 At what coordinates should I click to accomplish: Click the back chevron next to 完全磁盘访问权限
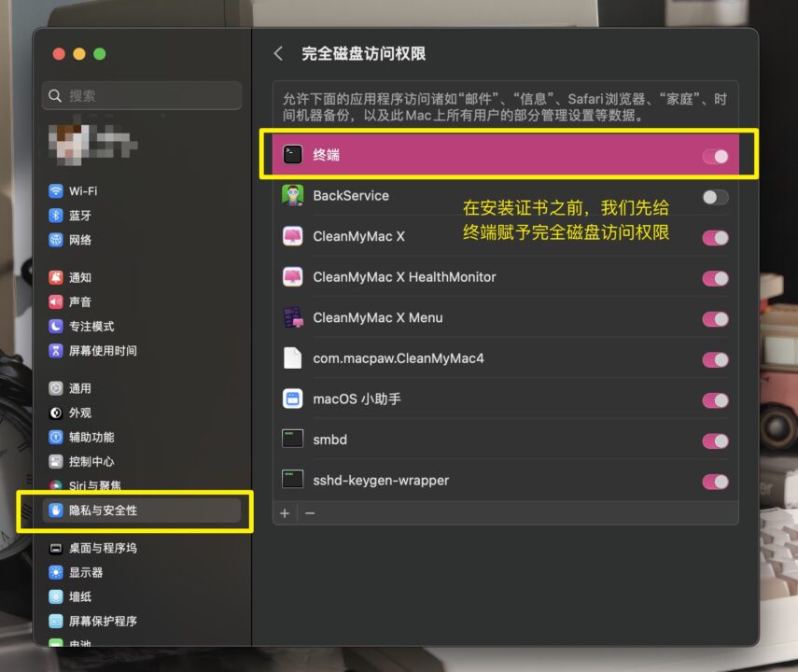click(277, 53)
